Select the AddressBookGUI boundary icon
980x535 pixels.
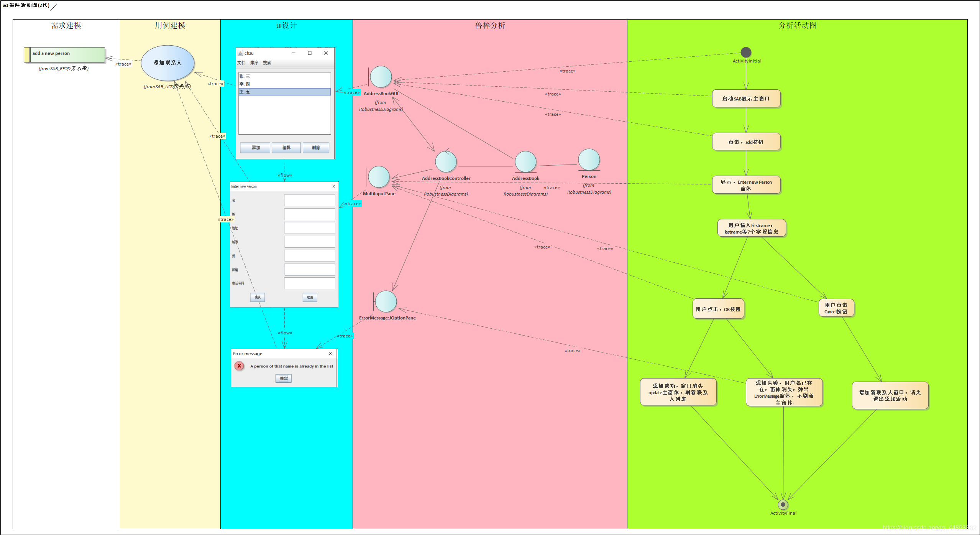click(380, 77)
